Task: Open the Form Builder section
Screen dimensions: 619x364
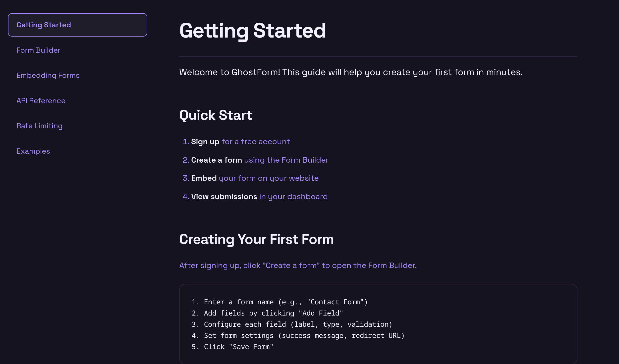Action: point(38,50)
